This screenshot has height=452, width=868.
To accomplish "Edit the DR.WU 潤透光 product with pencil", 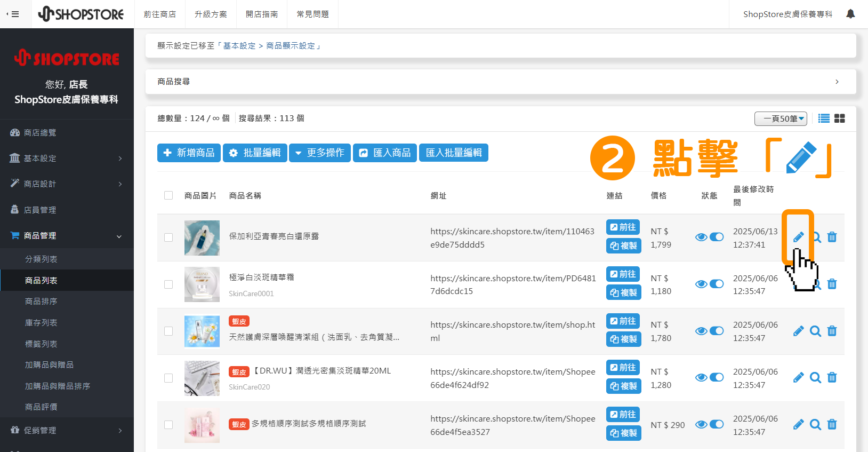I will pos(798,378).
